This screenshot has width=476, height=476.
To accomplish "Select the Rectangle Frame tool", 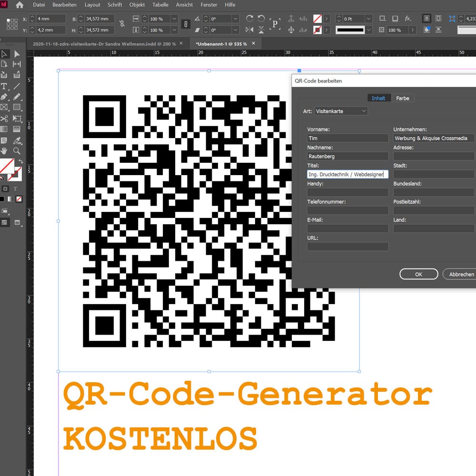I will click(4, 107).
